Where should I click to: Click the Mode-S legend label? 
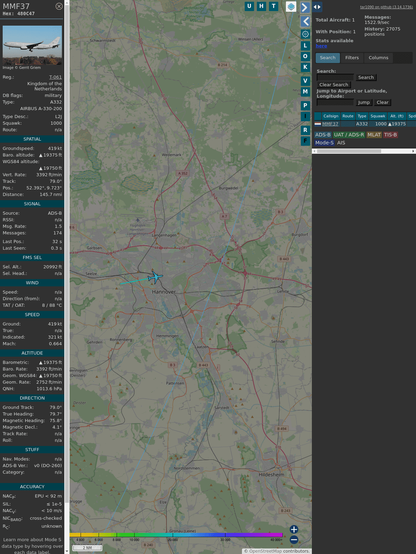(x=324, y=143)
